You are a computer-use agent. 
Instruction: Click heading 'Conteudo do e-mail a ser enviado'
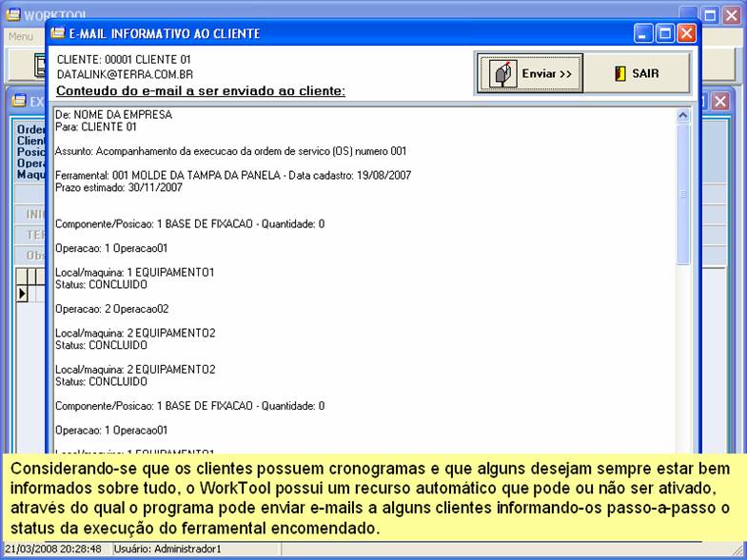click(x=201, y=90)
